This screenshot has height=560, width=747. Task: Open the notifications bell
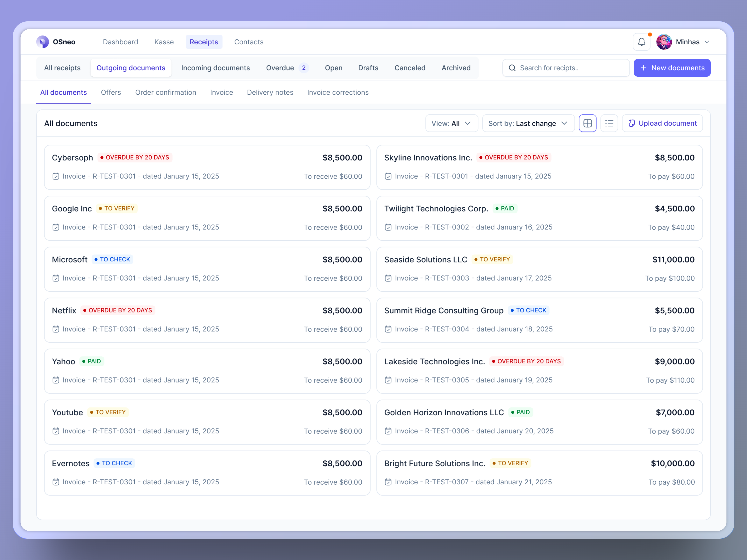point(641,42)
